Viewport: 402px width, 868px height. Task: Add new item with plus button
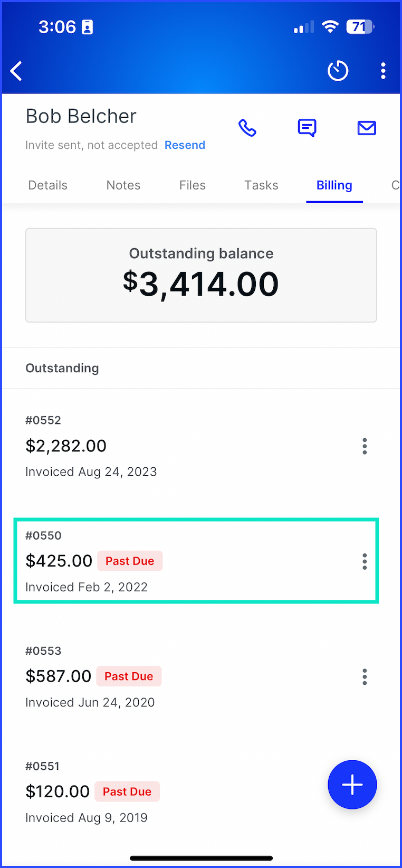click(x=352, y=785)
